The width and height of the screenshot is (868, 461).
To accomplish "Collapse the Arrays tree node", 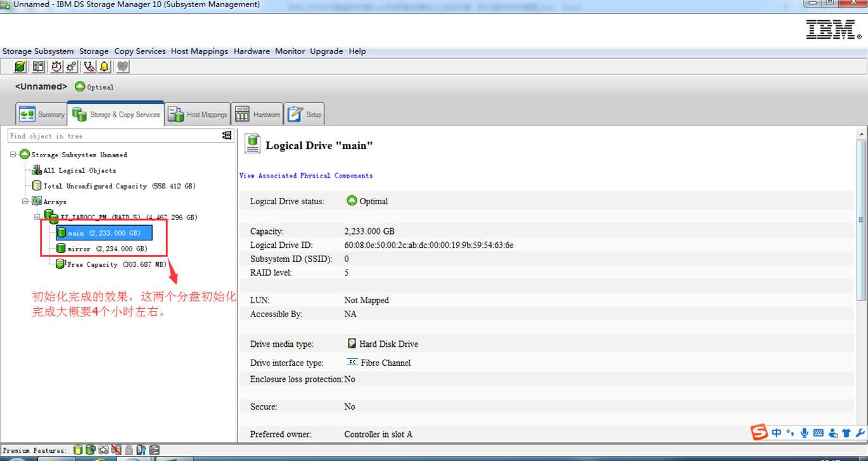I will click(25, 201).
